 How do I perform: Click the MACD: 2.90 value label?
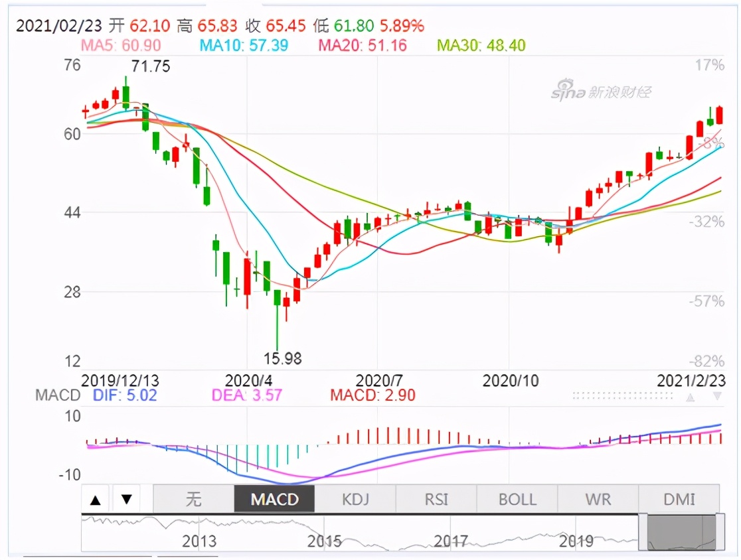pyautogui.click(x=373, y=395)
